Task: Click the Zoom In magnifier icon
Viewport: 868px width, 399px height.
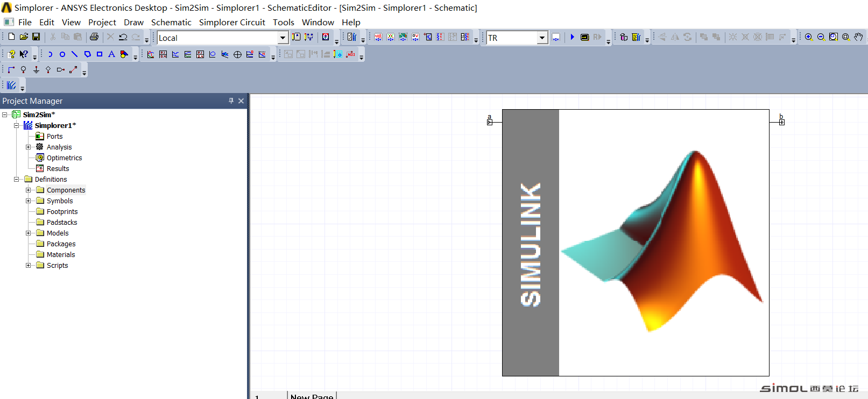Action: point(809,37)
